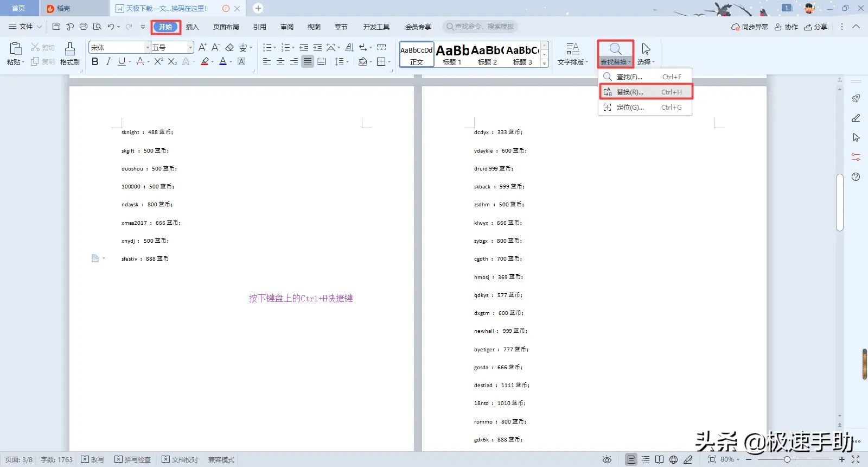Apply bold formatting with the B icon
868x467 pixels.
(95, 62)
